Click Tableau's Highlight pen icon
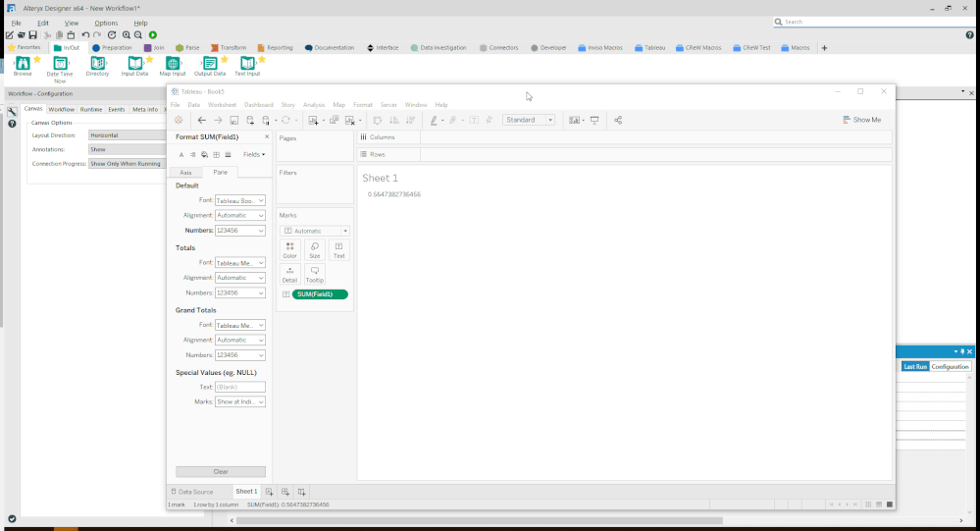Screen dimensions: 980x531 pyautogui.click(x=434, y=120)
